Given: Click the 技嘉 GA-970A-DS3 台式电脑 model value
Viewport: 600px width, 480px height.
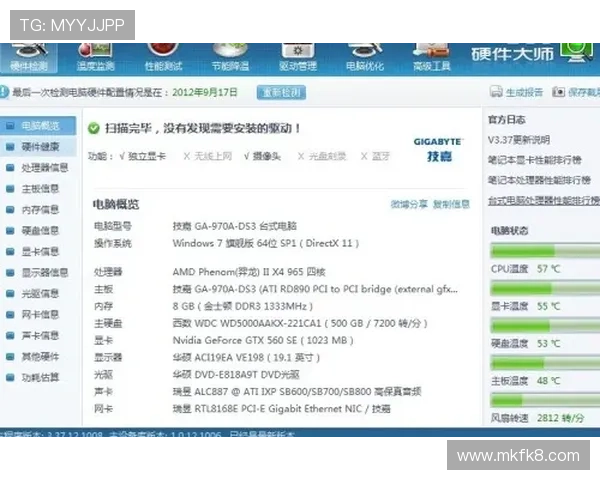Looking at the screenshot, I should tap(235, 226).
